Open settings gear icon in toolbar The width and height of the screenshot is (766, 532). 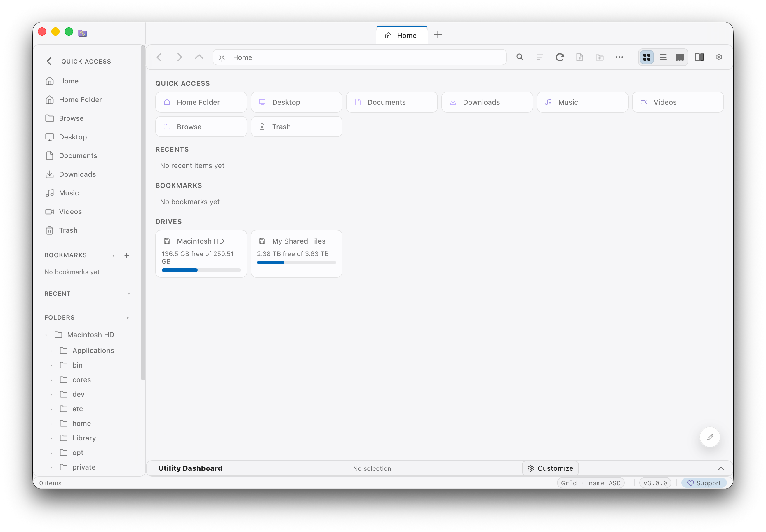pyautogui.click(x=719, y=57)
